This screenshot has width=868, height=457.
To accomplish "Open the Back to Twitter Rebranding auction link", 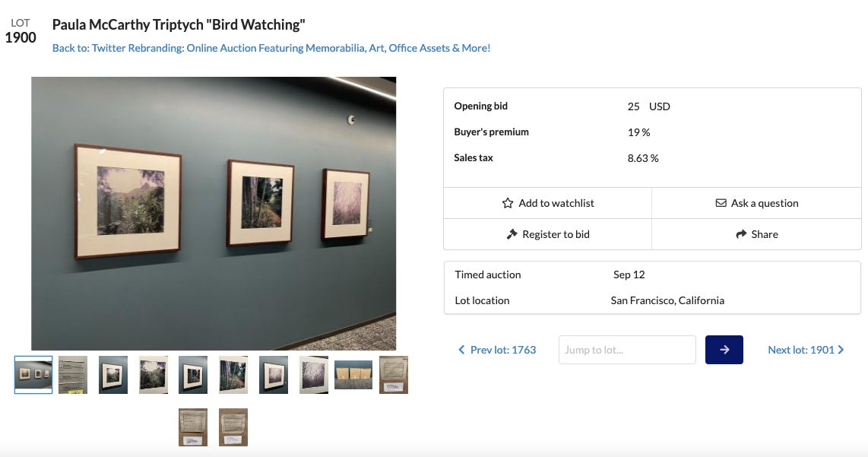I will pyautogui.click(x=271, y=48).
